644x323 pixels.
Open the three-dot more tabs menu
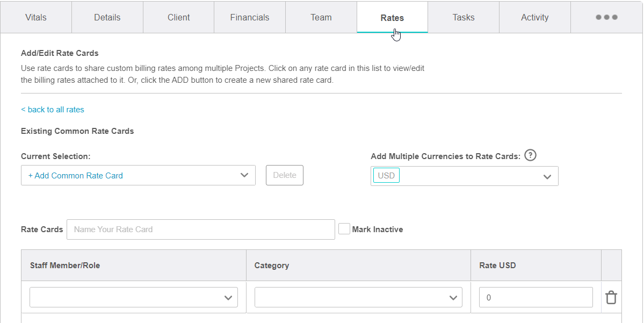[606, 17]
